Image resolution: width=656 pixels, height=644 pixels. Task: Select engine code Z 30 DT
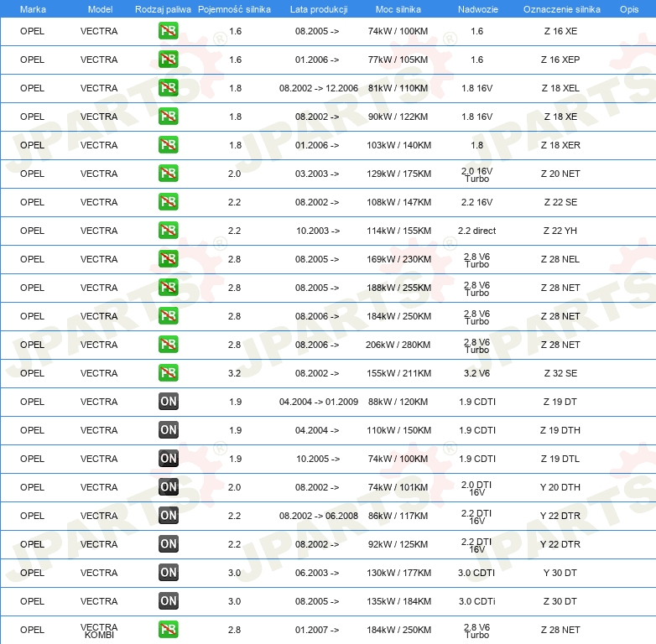[x=560, y=601]
